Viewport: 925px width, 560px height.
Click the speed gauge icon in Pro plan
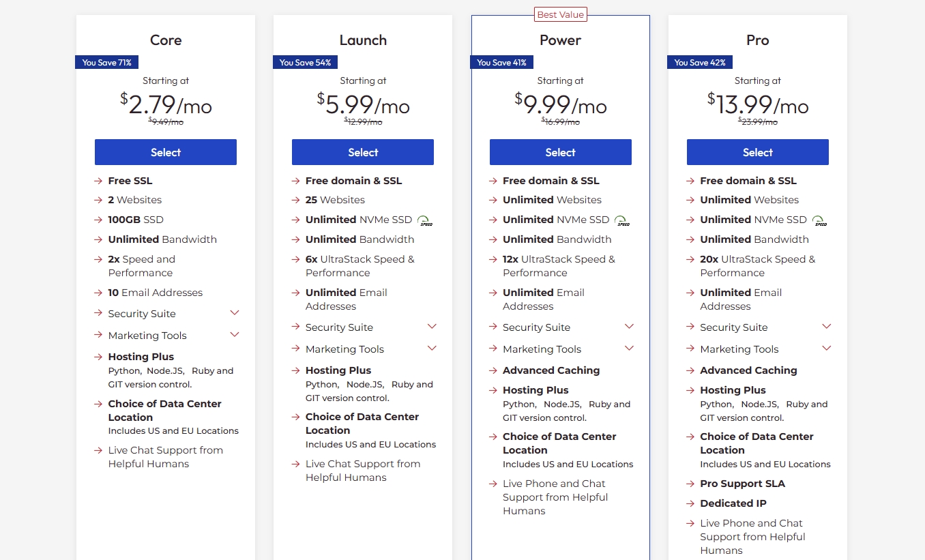(x=819, y=220)
